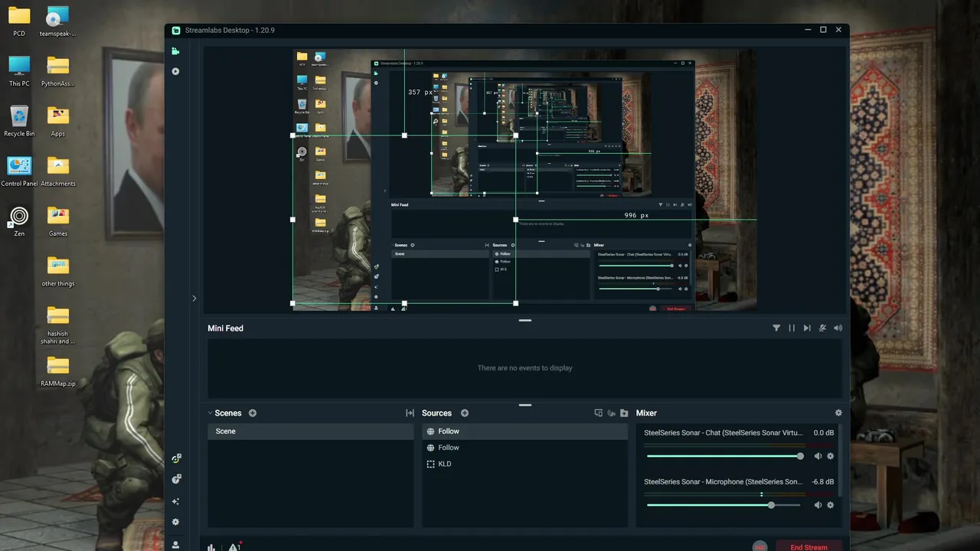The image size is (980, 551).
Task: Click SteelSeries Sonar Microphone -6.8 dB value
Action: click(x=823, y=482)
